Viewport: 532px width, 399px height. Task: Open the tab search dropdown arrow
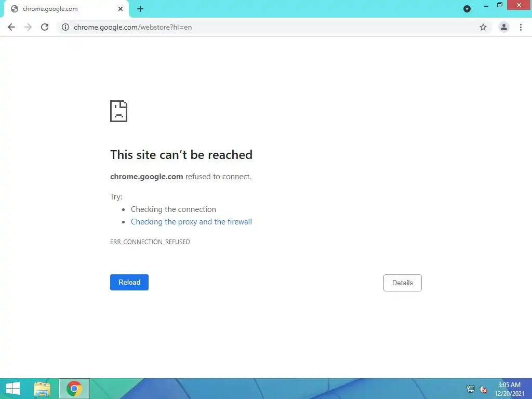467,9
